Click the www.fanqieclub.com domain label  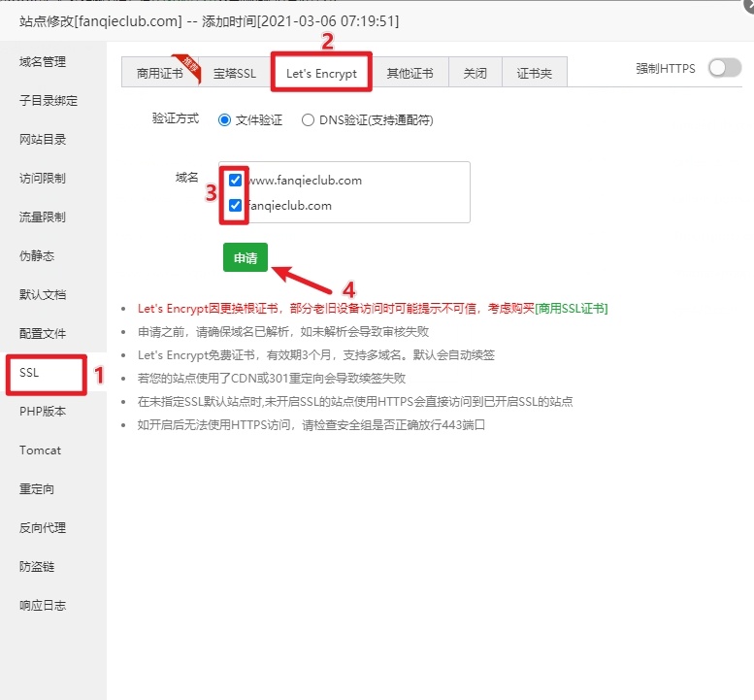(305, 181)
